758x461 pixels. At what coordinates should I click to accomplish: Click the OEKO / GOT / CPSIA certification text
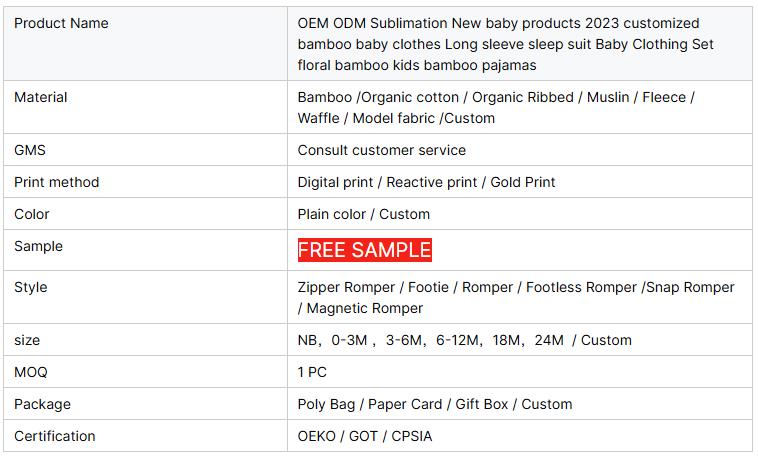(365, 436)
